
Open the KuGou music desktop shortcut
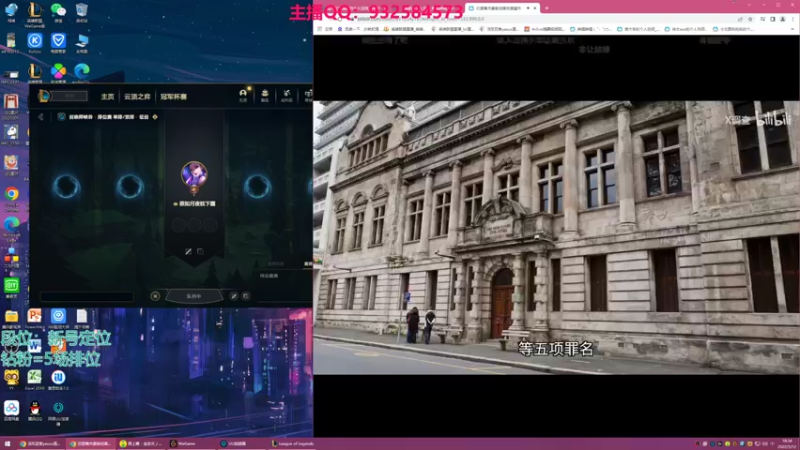pos(35,42)
